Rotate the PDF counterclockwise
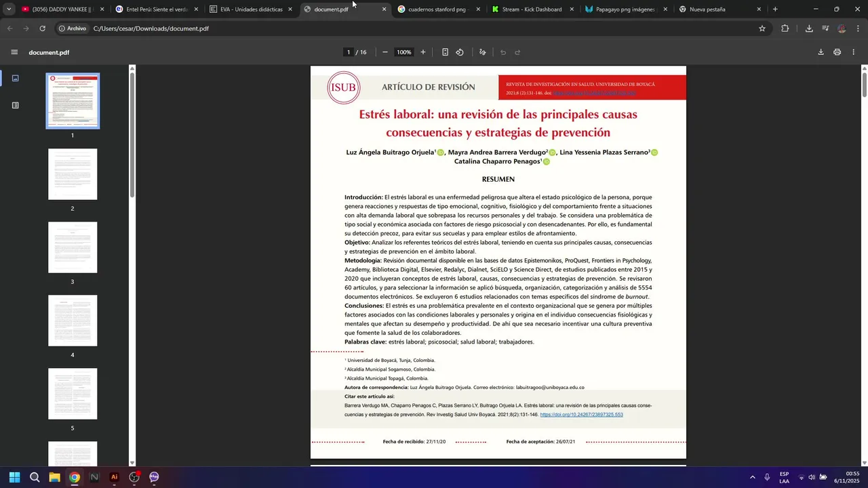This screenshot has height=488, width=868. pos(460,52)
